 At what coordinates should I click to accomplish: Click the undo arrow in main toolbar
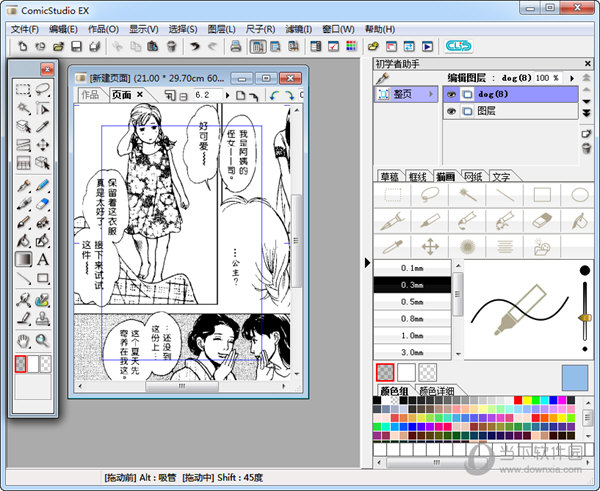pyautogui.click(x=195, y=47)
